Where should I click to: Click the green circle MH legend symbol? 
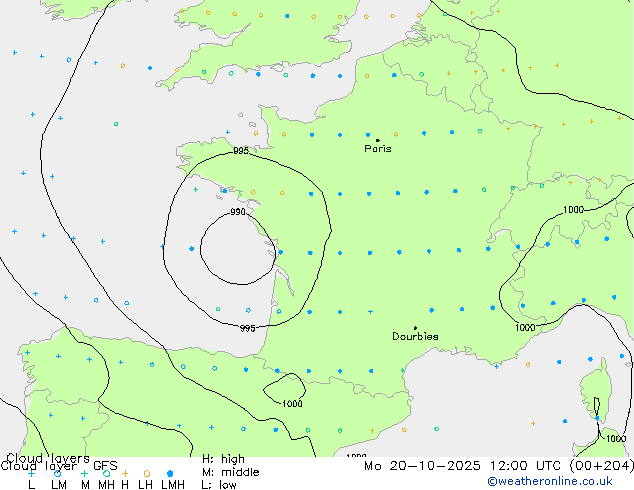click(x=106, y=473)
